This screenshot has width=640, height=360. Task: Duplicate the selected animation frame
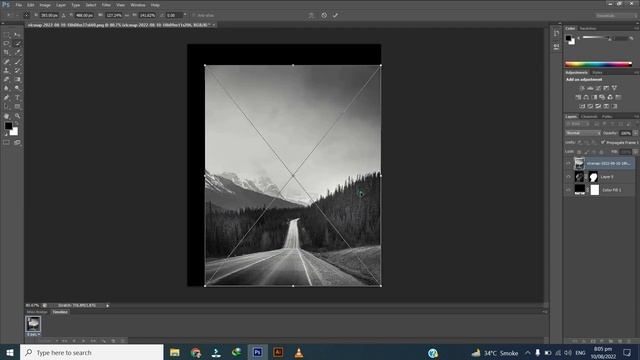coord(113,340)
